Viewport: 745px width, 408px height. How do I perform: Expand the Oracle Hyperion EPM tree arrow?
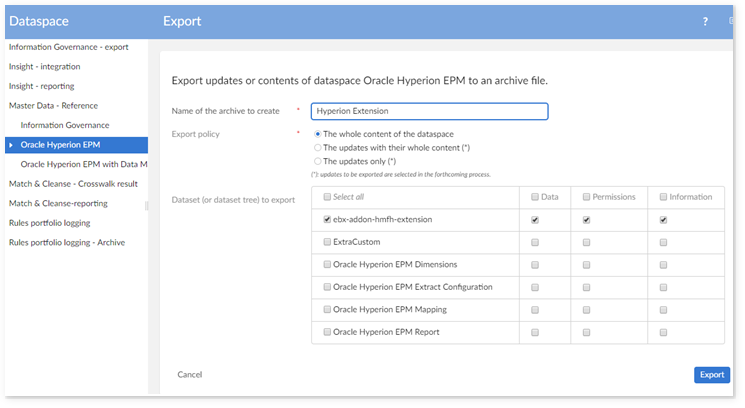[11, 144]
